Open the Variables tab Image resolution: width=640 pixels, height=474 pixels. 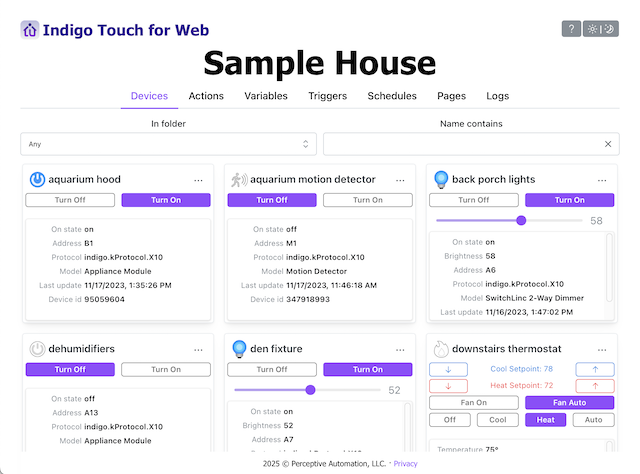[x=266, y=96]
